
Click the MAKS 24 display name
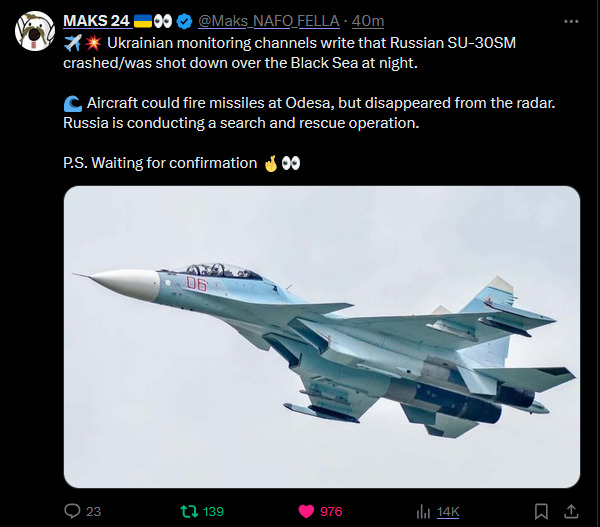coord(96,21)
